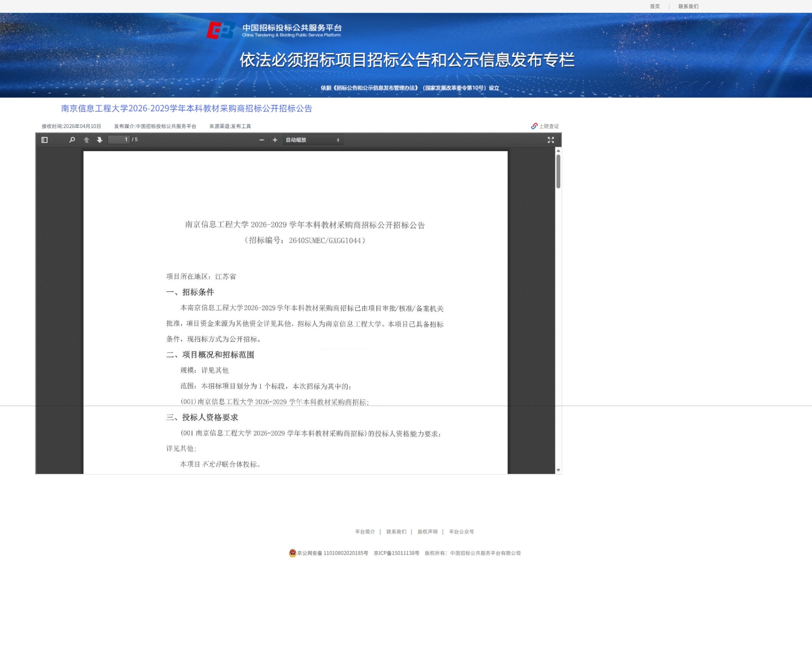
Task: Toggle the PDF sidebar panel
Action: point(44,140)
